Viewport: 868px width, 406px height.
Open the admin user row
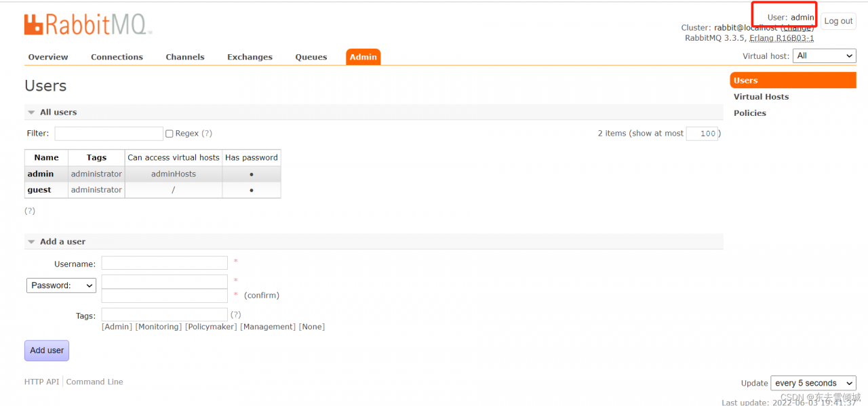(153, 174)
